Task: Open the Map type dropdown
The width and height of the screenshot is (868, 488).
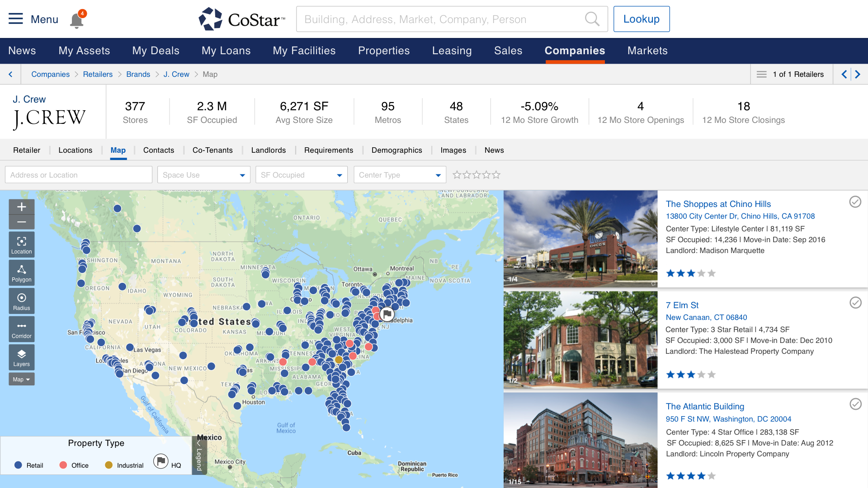Action: 21,380
